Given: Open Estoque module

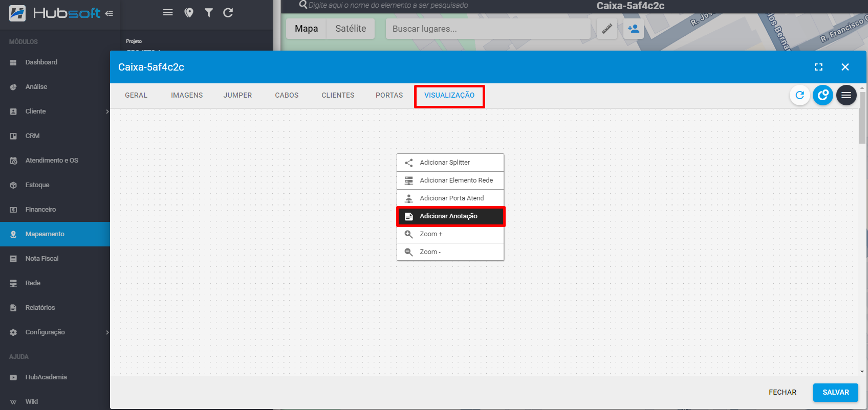Looking at the screenshot, I should (x=55, y=185).
